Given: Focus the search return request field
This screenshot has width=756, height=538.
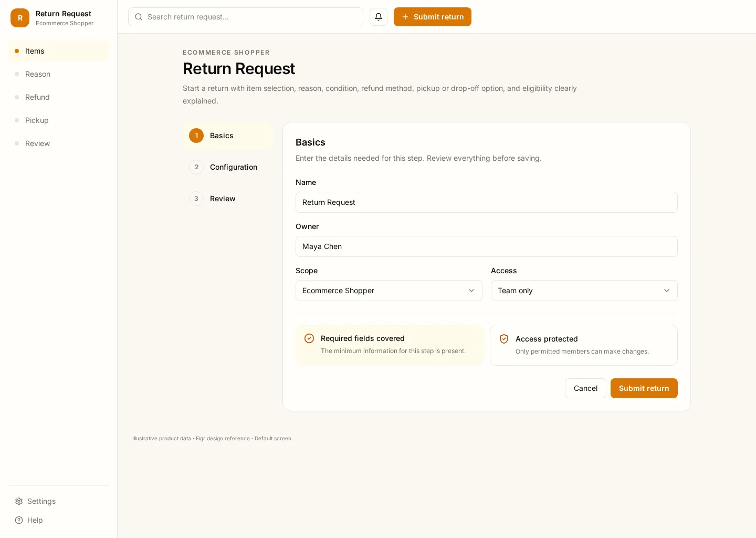Looking at the screenshot, I should tap(246, 17).
